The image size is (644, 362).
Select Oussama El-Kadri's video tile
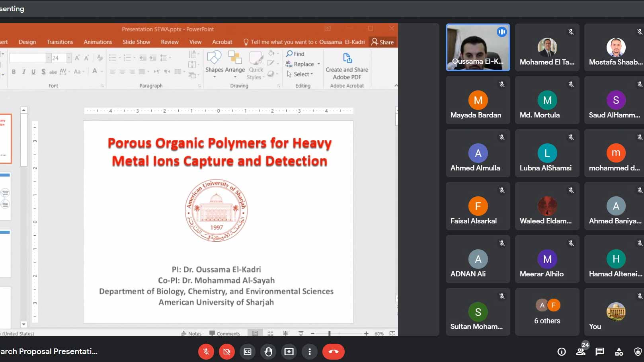click(x=478, y=47)
